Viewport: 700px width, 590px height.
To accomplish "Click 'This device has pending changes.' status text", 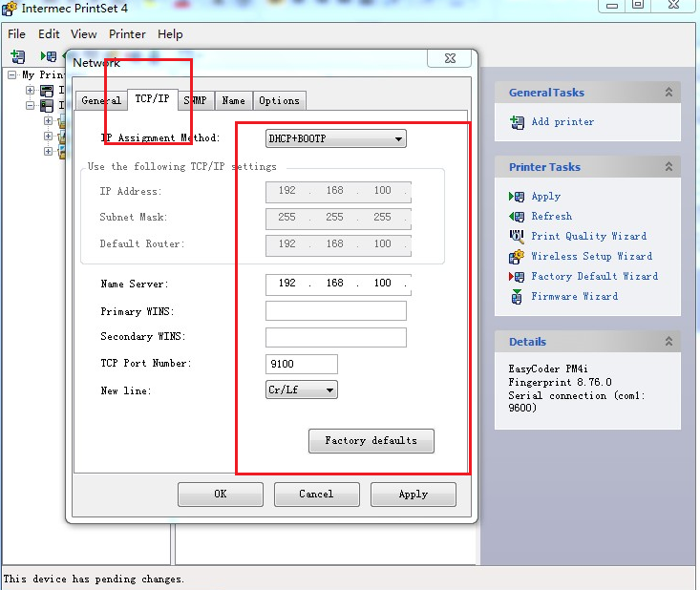I will 94,579.
